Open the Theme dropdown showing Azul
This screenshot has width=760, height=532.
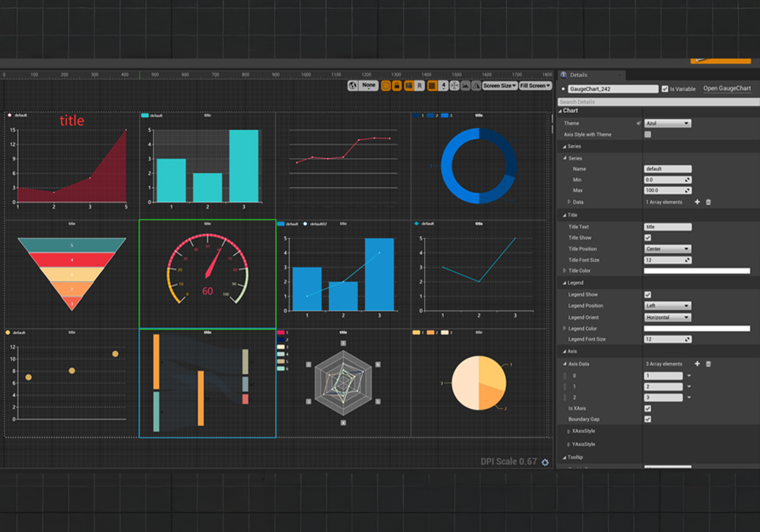pos(667,123)
